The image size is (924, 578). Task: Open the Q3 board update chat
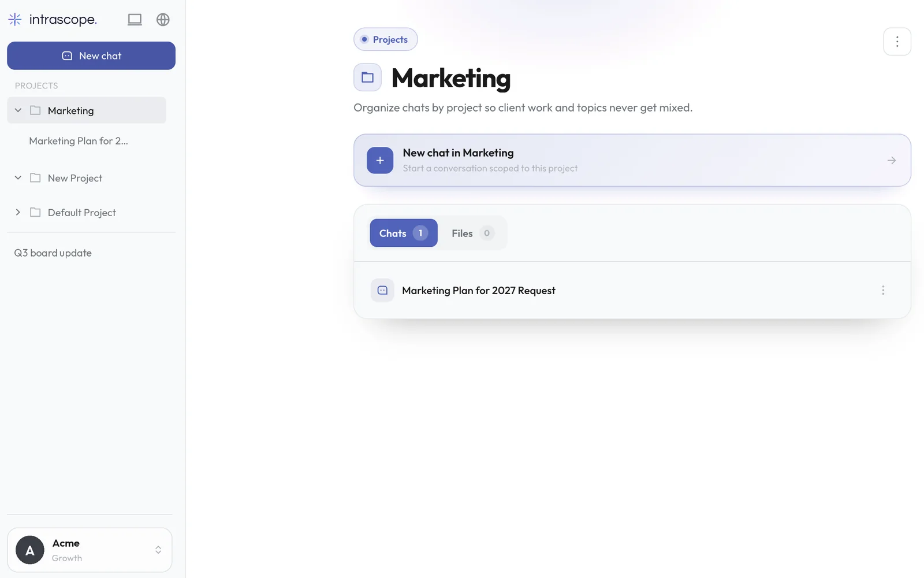pos(53,253)
